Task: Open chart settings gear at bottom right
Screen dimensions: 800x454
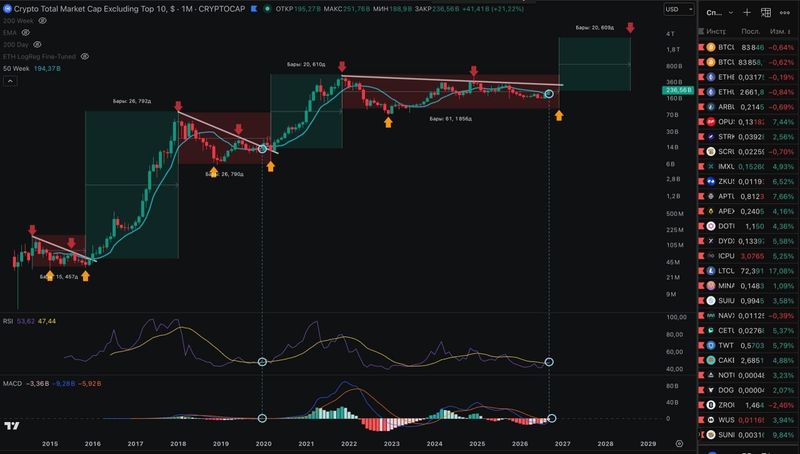Action: [679, 444]
